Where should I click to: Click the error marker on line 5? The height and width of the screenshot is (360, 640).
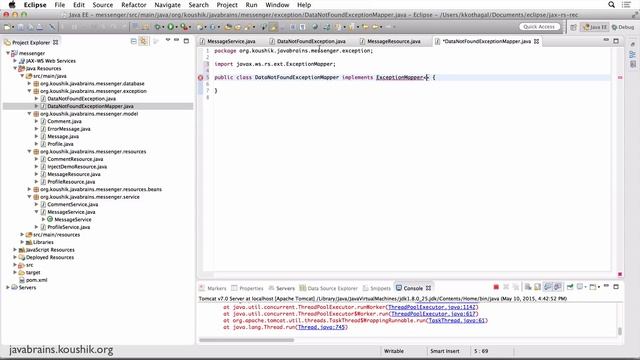(x=200, y=78)
